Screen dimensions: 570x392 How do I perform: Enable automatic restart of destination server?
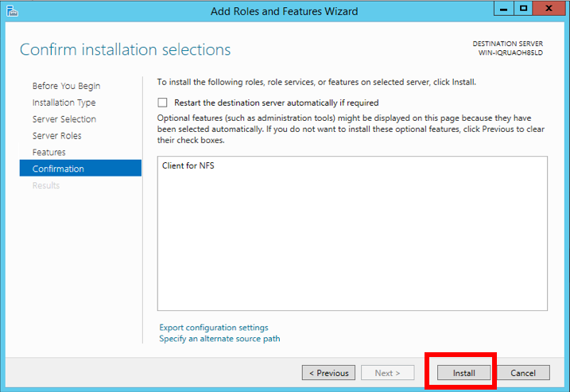(163, 103)
